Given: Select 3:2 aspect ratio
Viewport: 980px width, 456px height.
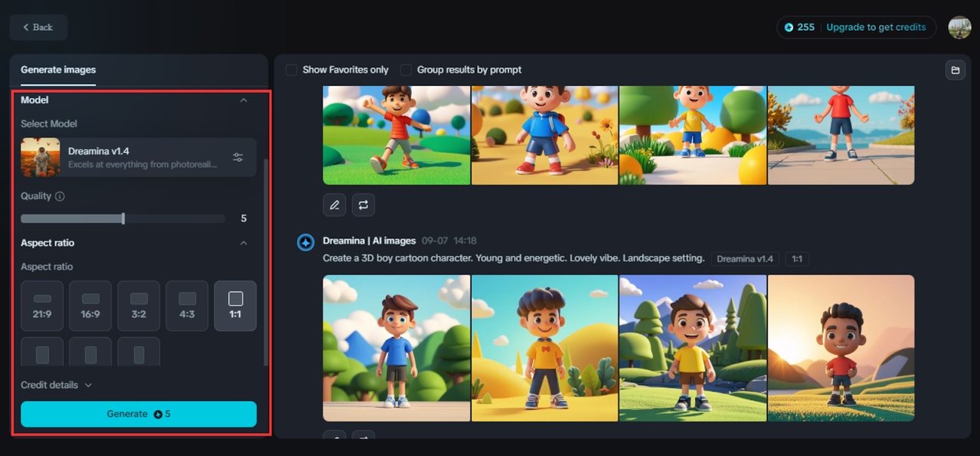Looking at the screenshot, I should pos(139,306).
